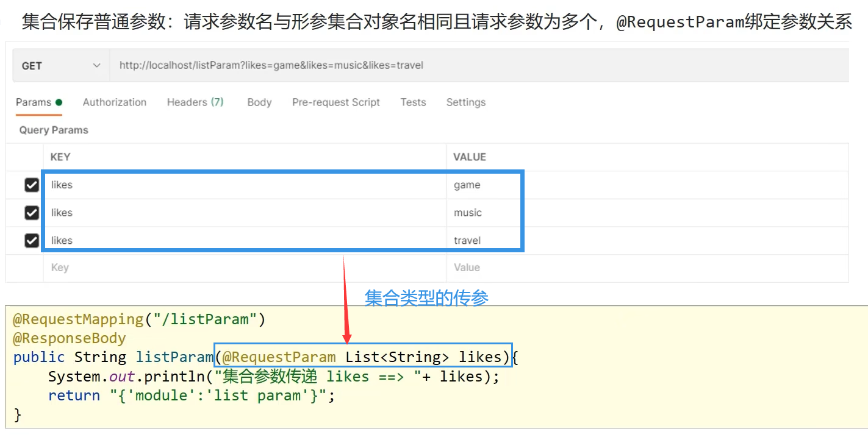Switch to the Tests tab
Screen dimensions: 868x440
[413, 102]
